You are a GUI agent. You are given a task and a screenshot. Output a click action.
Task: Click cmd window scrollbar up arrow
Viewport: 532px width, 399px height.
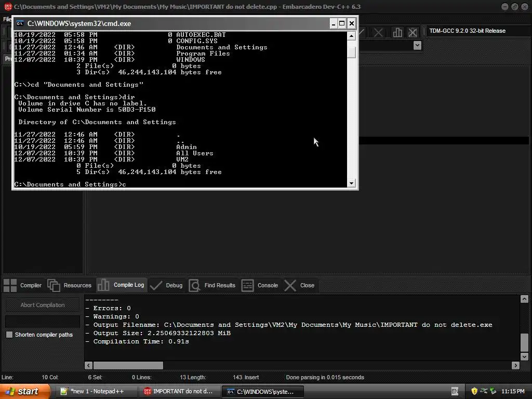[351, 36]
